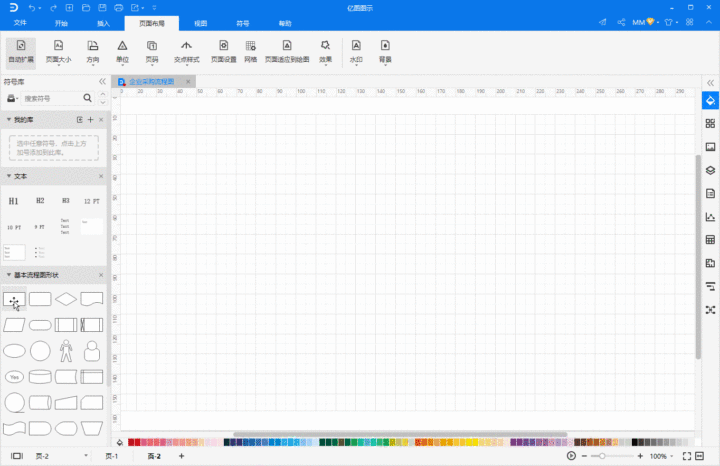
Task: Switch to the 视图 view tab
Action: click(x=201, y=23)
